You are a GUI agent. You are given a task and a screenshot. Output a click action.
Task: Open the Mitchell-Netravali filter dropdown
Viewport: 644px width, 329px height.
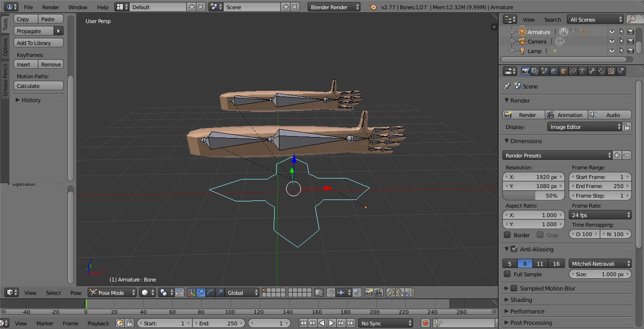pyautogui.click(x=600, y=264)
